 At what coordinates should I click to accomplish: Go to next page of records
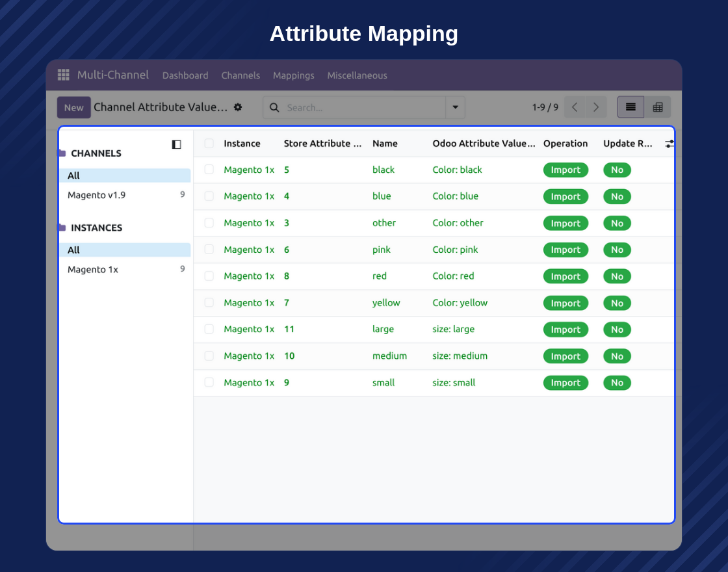596,107
